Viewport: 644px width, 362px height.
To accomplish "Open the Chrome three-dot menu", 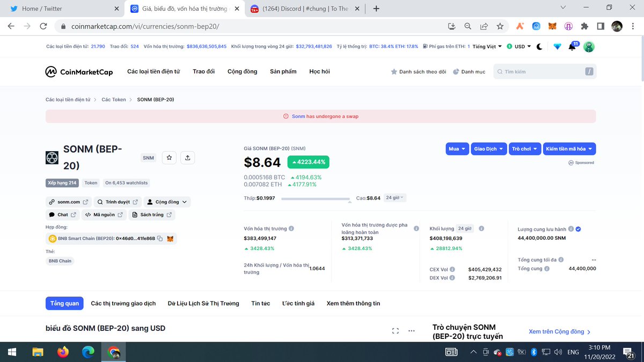I will (x=633, y=26).
